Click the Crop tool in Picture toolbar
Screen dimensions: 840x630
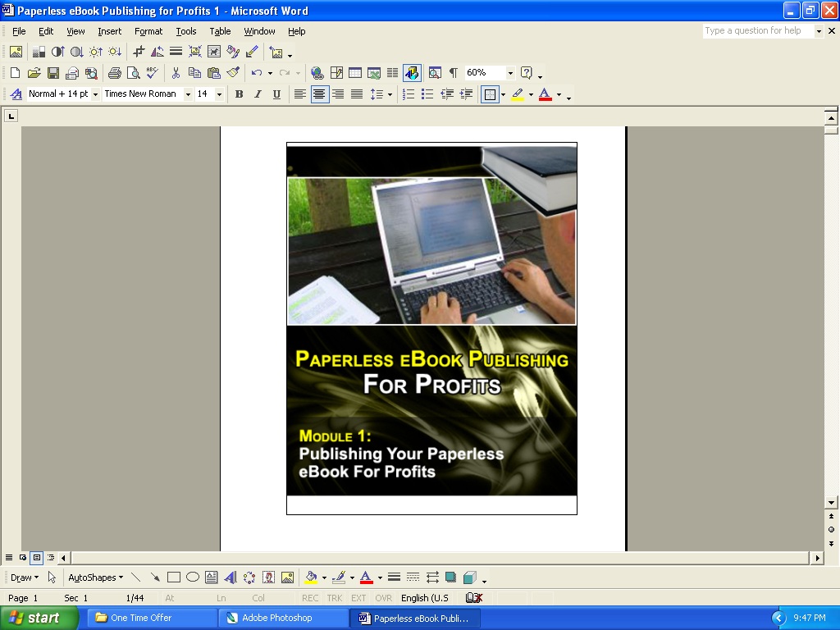pyautogui.click(x=139, y=52)
